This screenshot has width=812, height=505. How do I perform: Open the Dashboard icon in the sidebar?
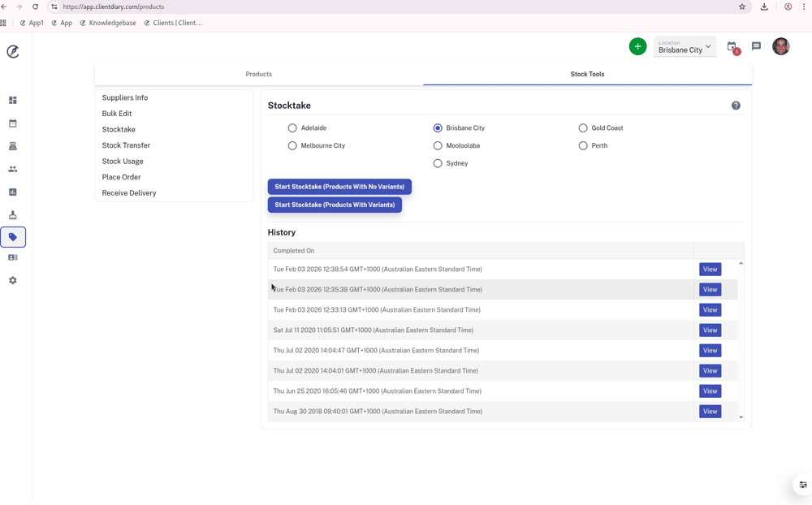click(13, 101)
